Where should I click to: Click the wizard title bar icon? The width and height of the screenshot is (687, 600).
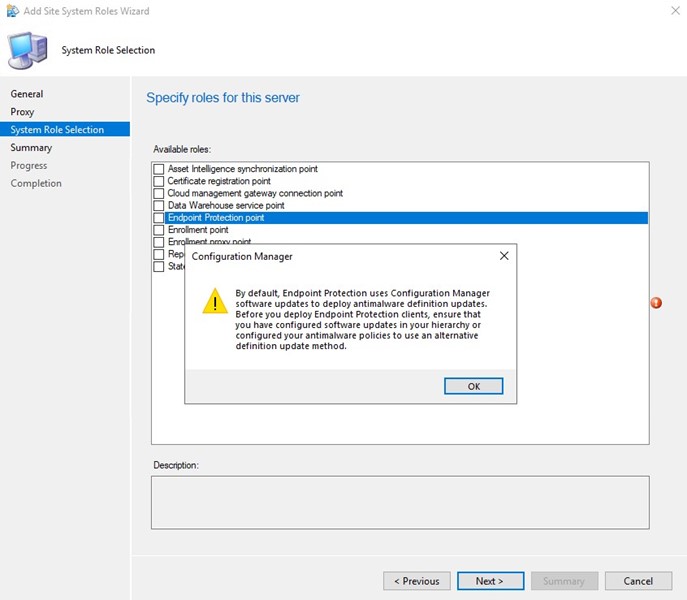click(x=13, y=11)
